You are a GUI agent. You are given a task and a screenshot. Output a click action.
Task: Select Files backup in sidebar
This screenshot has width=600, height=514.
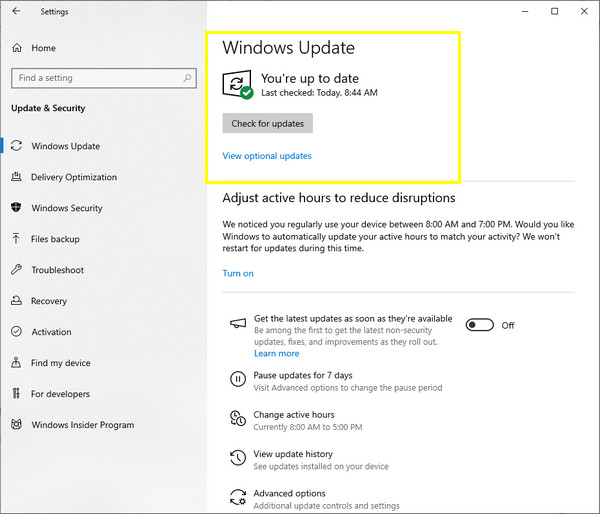point(55,239)
